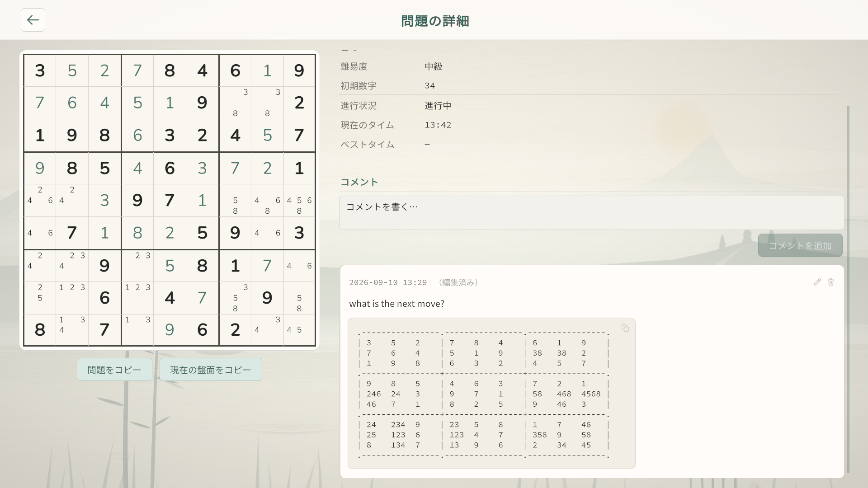Select the bottom-left cell showing 8
Image resolution: width=868 pixels, height=488 pixels.
(x=40, y=330)
